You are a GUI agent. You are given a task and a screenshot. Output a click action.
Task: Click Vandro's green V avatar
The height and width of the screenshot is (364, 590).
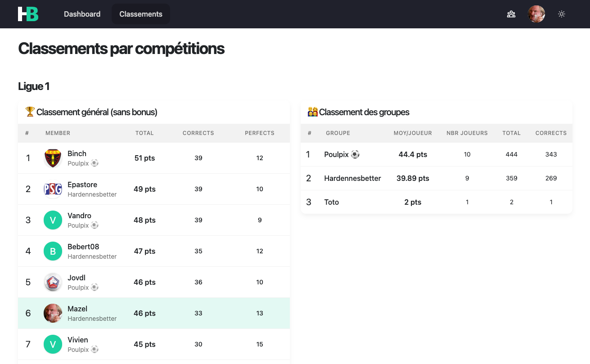click(53, 220)
